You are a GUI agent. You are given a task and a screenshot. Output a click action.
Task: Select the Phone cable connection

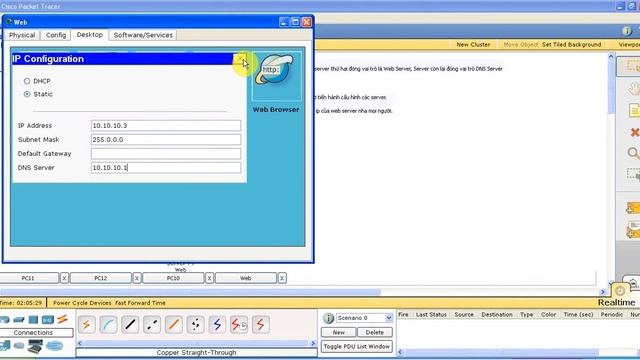point(195,325)
